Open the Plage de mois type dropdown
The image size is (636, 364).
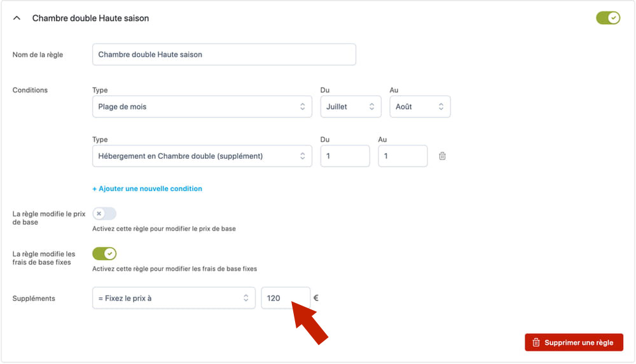202,107
